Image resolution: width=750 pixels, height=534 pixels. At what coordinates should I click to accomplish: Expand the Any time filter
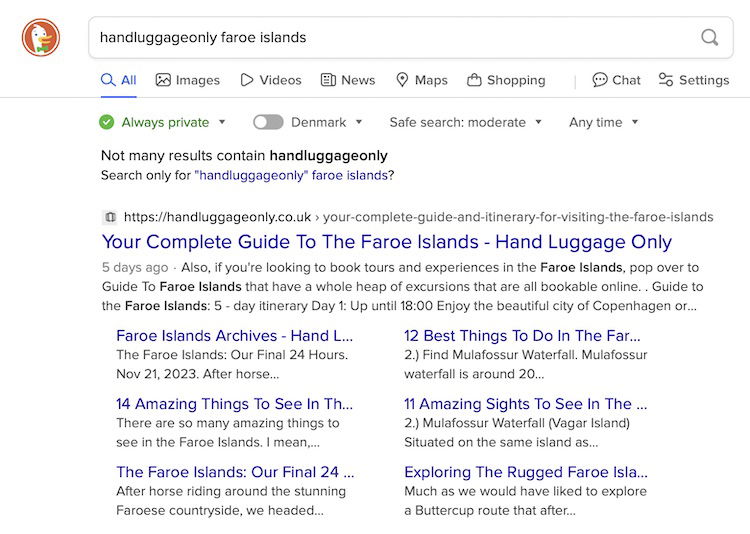tap(603, 122)
